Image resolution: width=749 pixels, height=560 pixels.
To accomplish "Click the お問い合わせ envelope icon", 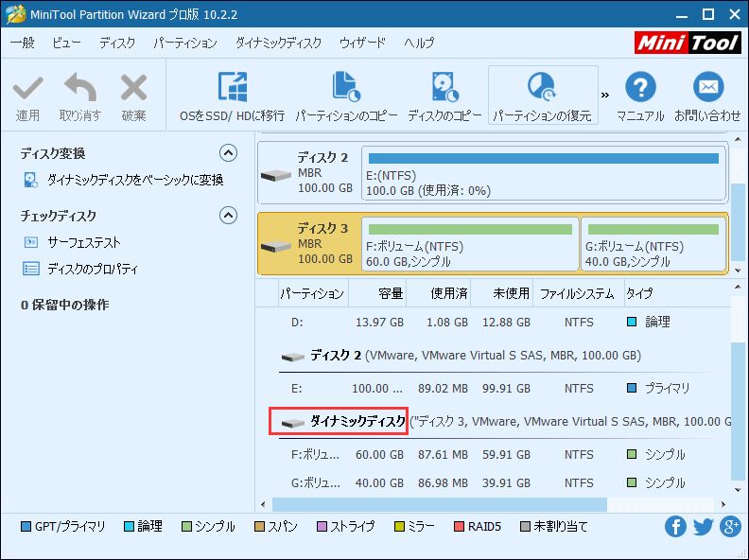I will point(707,88).
